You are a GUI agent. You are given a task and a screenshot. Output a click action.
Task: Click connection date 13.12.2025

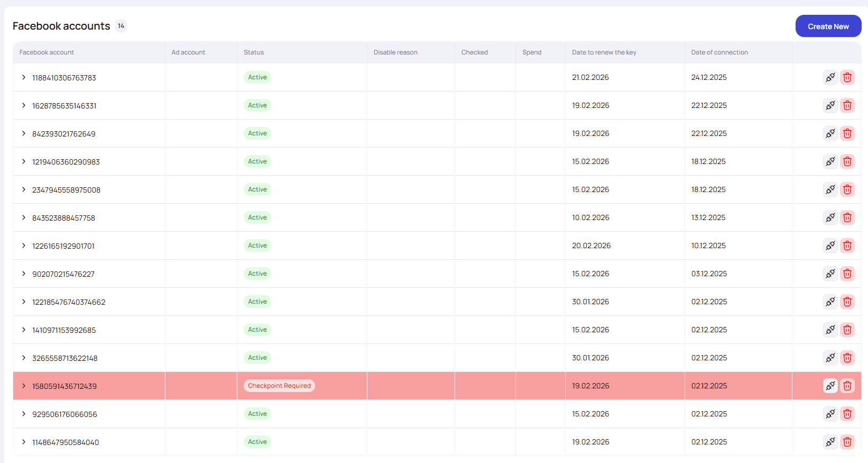(x=708, y=217)
